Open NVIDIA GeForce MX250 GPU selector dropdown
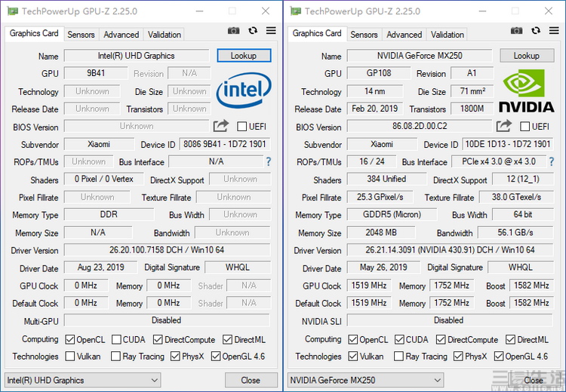The height and width of the screenshot is (392, 566). [x=366, y=380]
